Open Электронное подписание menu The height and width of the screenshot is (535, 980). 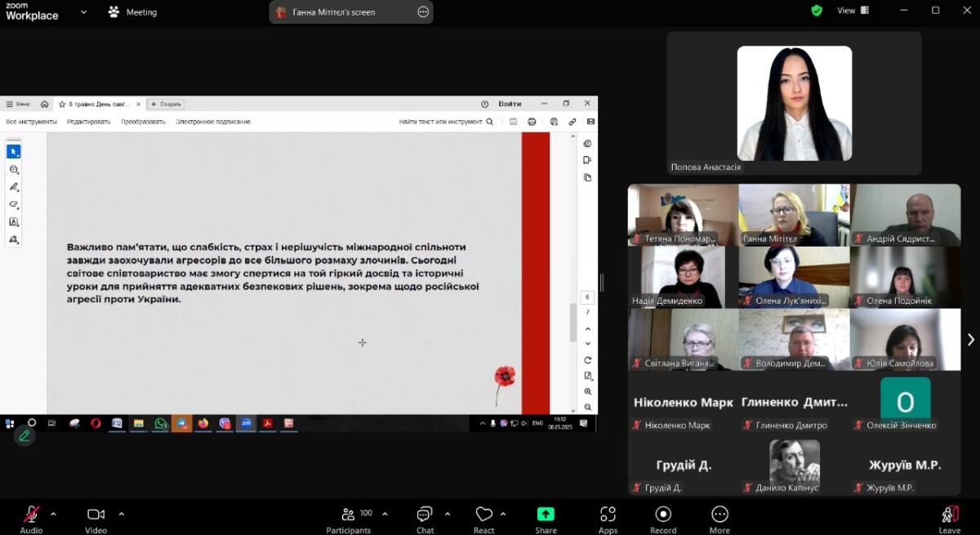213,122
